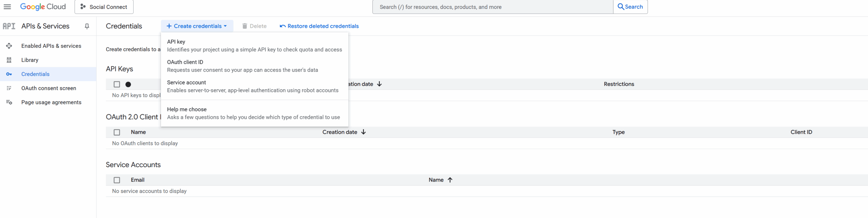Click the Service Accounts section heading

[133, 165]
